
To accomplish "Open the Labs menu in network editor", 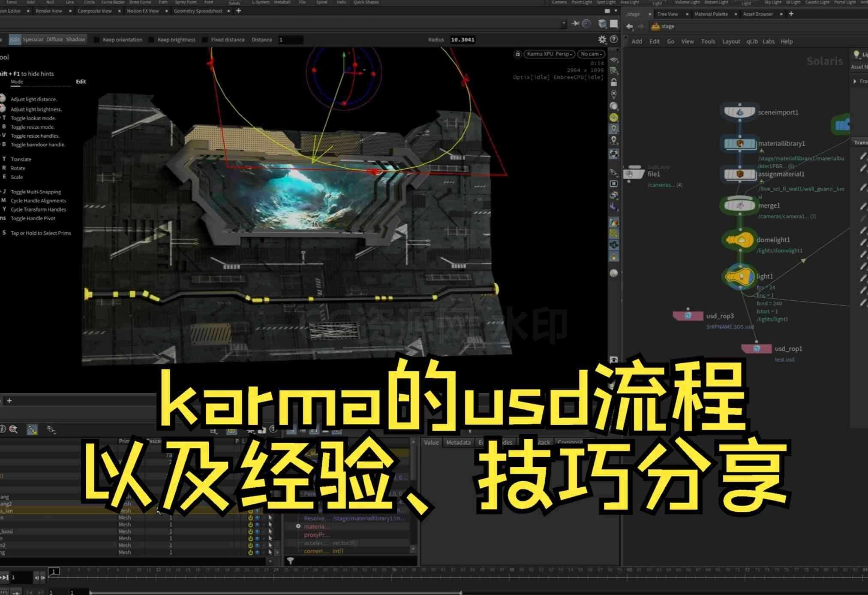I will tap(768, 42).
